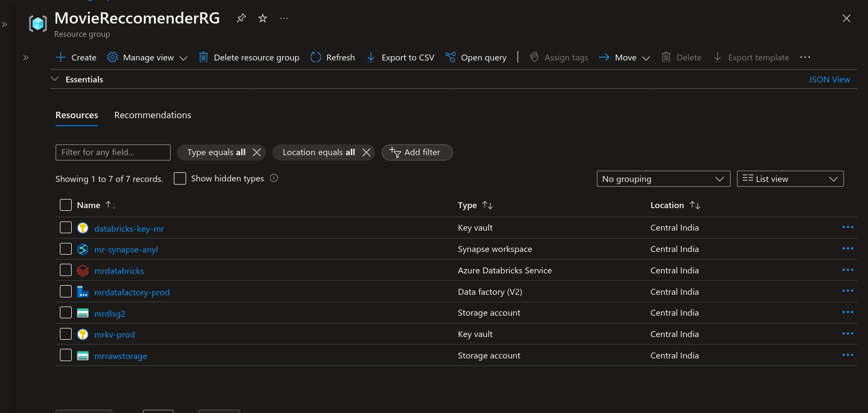This screenshot has height=413, width=868.
Task: Click the Delete toolbar button
Action: point(681,57)
